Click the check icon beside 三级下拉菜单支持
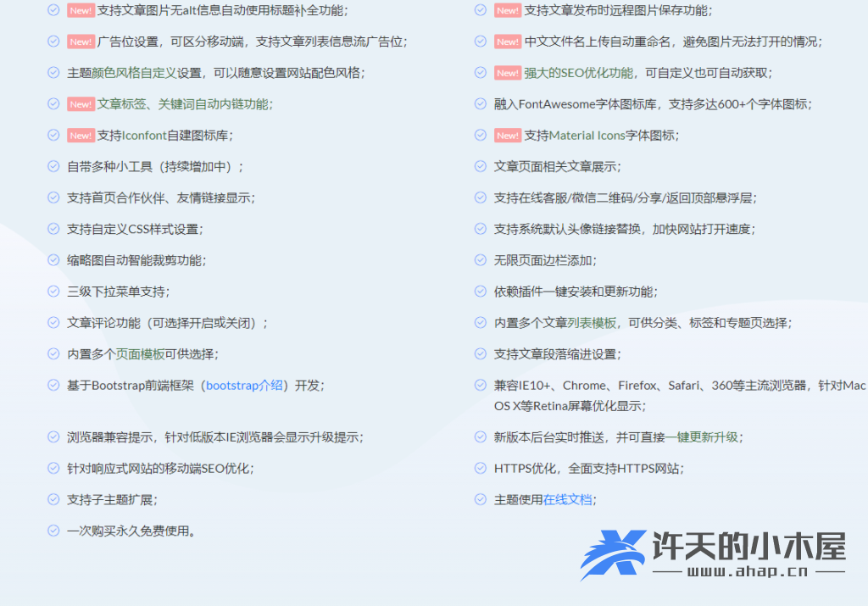Viewport: 868px width, 606px height. (x=53, y=292)
